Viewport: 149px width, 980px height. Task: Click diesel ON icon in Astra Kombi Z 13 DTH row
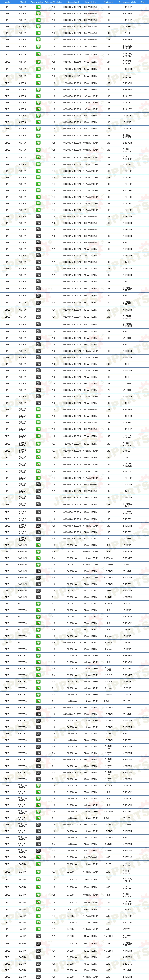click(x=38, y=485)
